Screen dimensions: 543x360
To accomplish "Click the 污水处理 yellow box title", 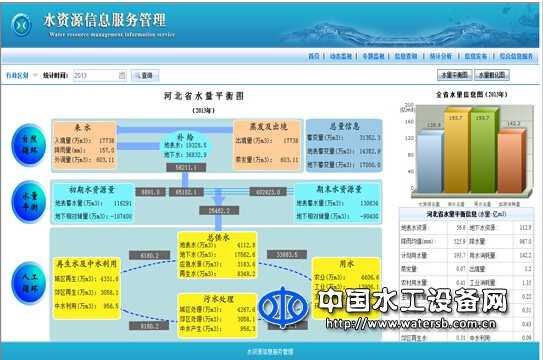I will pos(218,299).
